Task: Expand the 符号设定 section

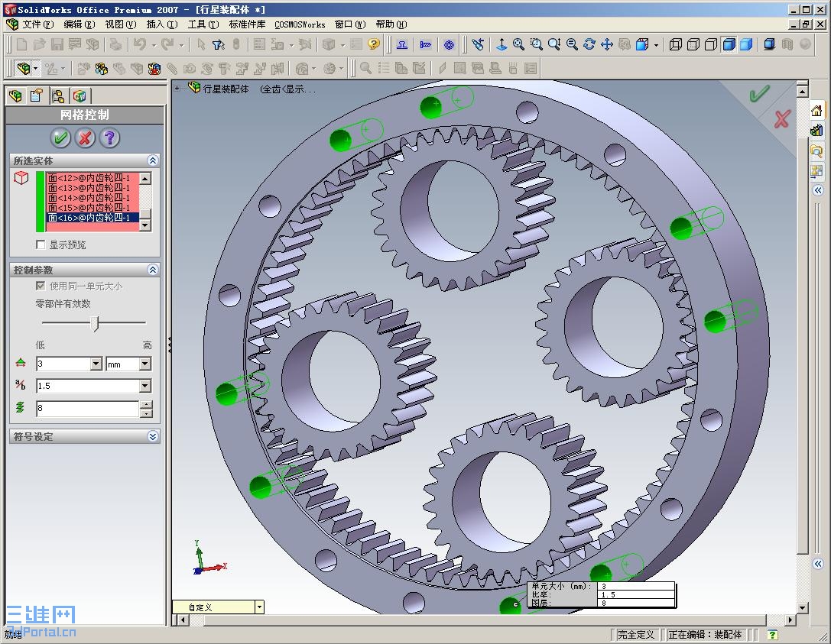Action: pos(153,436)
